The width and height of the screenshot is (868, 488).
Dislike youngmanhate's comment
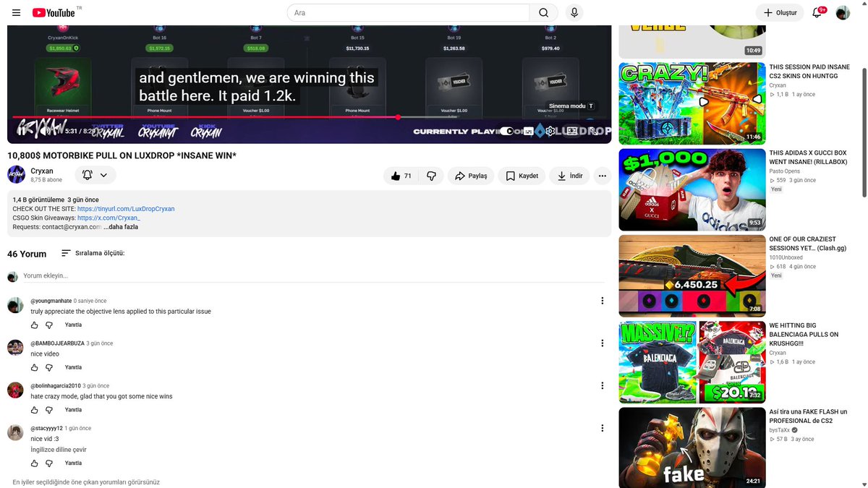tap(49, 325)
